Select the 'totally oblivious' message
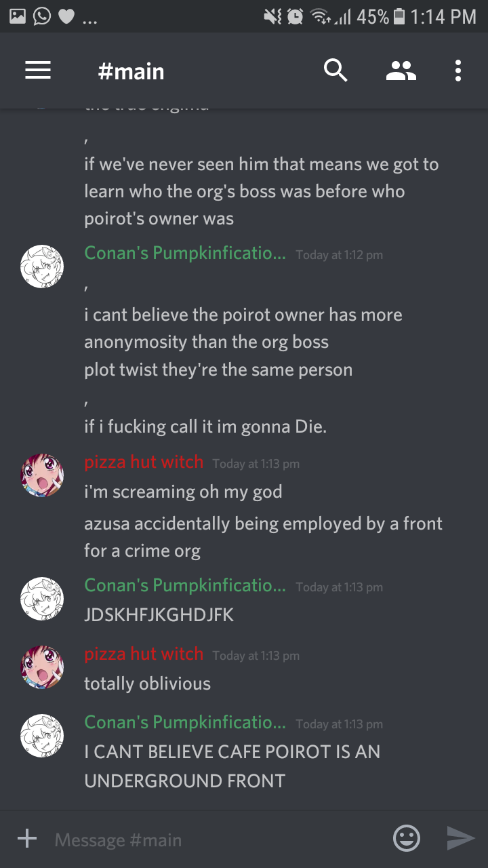488x868 pixels. pos(147,684)
